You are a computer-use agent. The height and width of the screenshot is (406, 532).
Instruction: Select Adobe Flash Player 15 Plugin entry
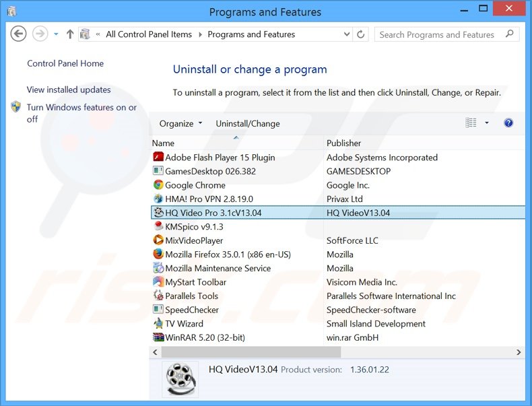point(220,158)
